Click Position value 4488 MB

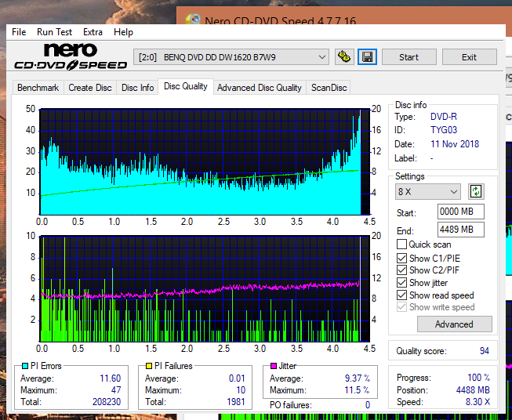(473, 390)
